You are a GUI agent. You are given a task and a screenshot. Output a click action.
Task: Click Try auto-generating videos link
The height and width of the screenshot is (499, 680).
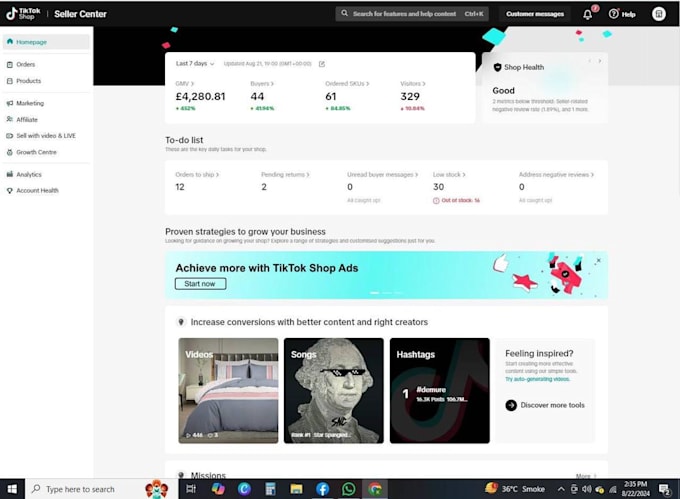pos(537,379)
